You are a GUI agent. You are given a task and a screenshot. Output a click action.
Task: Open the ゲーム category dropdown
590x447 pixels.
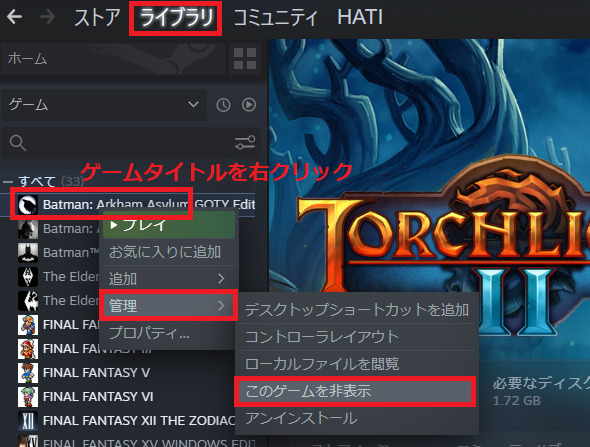pyautogui.click(x=104, y=105)
